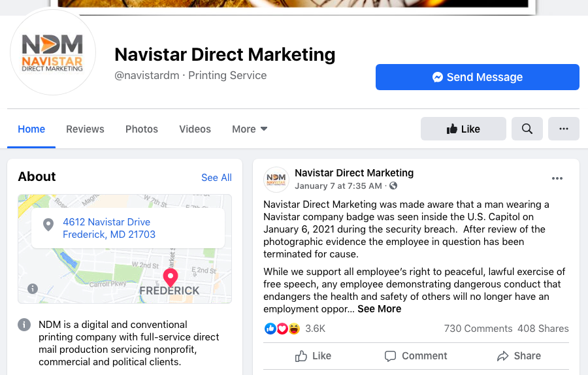Click the search magnifier icon button

(527, 129)
